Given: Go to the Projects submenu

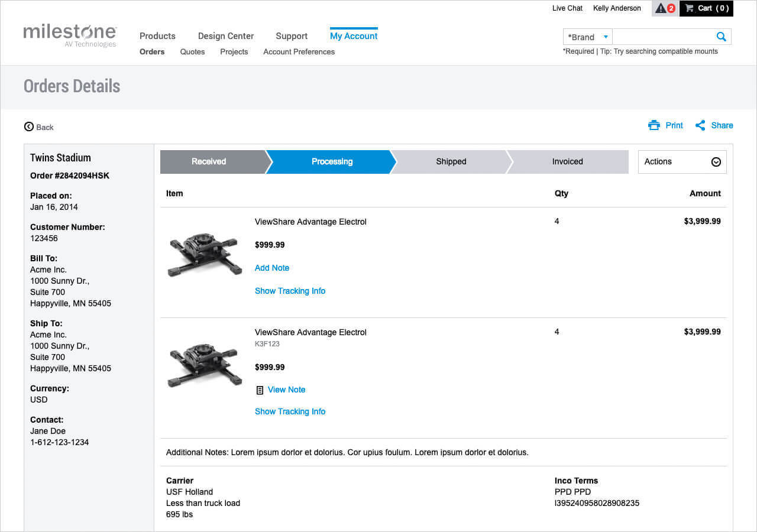Looking at the screenshot, I should (234, 51).
